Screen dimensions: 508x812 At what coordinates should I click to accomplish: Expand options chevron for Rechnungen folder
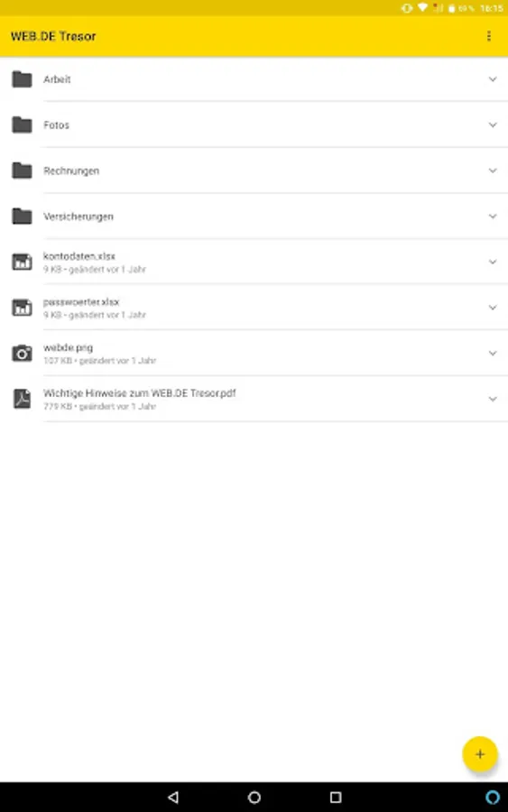point(493,171)
